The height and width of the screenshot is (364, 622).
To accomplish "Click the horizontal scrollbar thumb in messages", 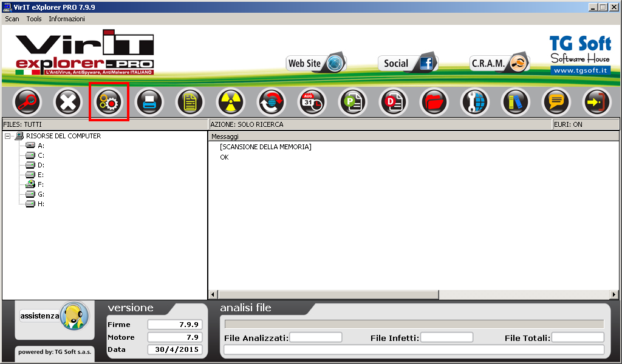I will (x=328, y=294).
